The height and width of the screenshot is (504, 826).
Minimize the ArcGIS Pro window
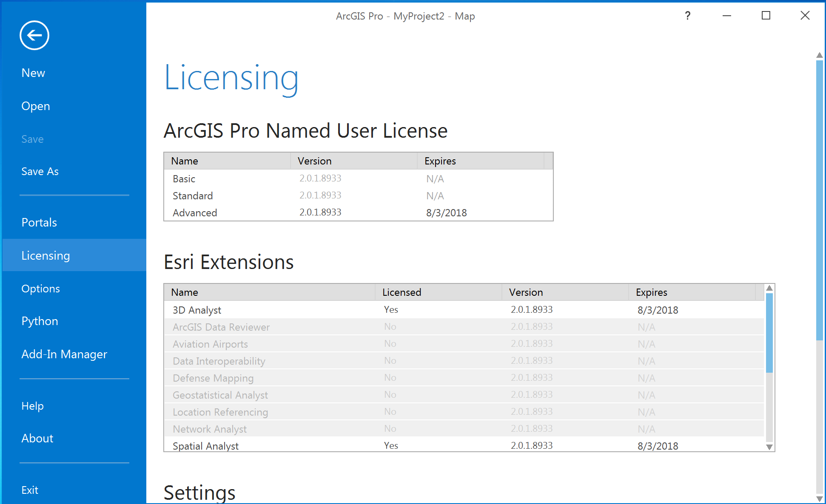[x=727, y=16]
